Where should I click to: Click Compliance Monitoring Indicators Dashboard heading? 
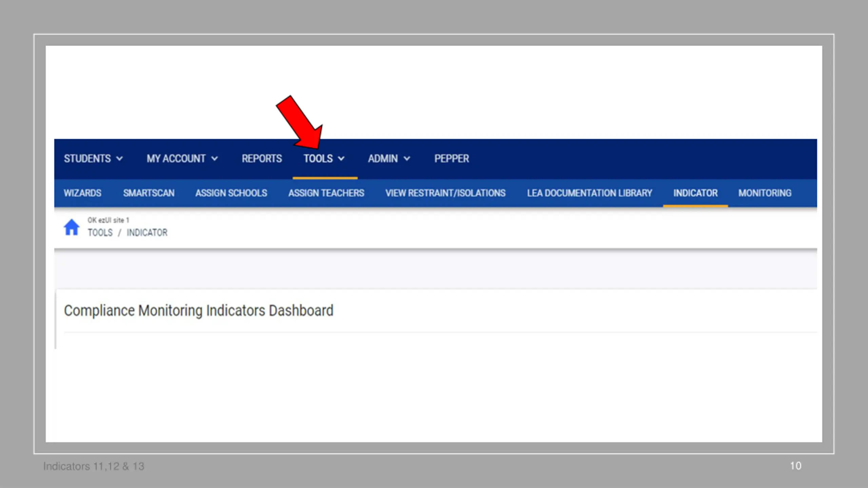coord(199,311)
